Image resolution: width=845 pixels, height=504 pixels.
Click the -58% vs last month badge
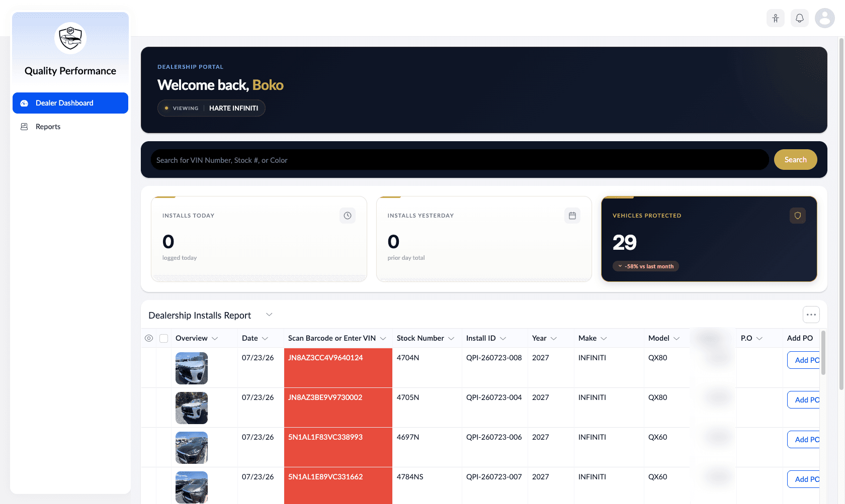646,266
